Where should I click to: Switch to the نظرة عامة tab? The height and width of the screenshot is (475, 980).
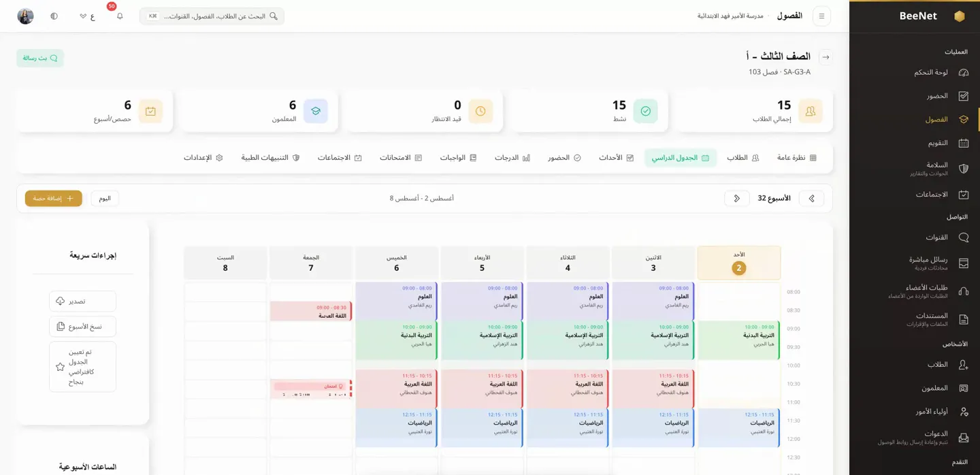(x=797, y=158)
